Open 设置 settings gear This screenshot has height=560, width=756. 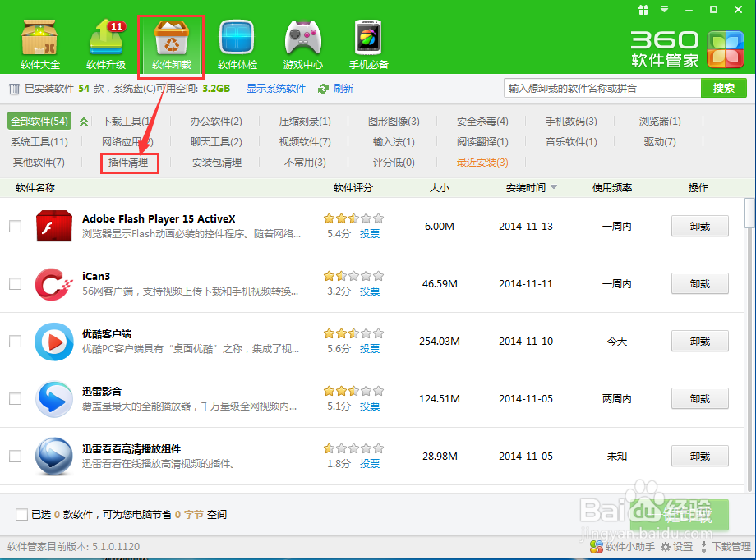pyautogui.click(x=676, y=547)
